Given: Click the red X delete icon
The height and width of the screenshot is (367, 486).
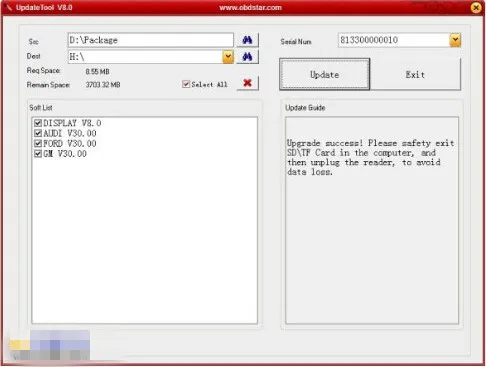Looking at the screenshot, I should click(247, 83).
